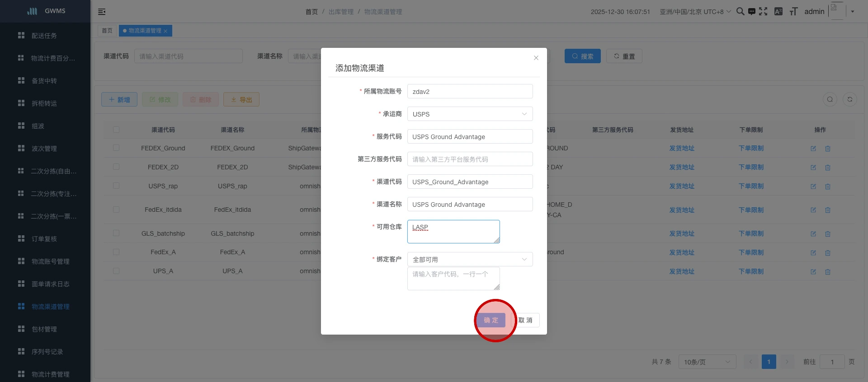Viewport: 868px width, 382px height.
Task: Check the GLS_batchship row checkbox
Action: click(x=116, y=233)
